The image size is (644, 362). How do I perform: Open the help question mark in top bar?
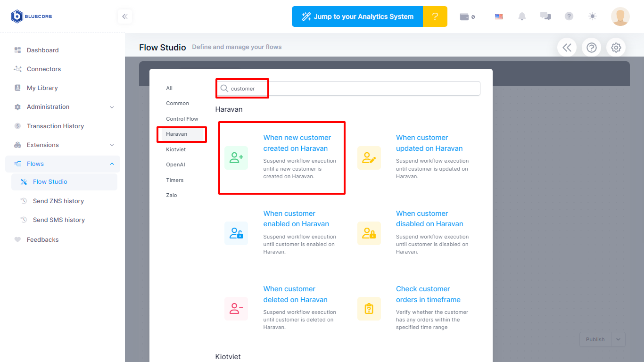[x=569, y=16]
